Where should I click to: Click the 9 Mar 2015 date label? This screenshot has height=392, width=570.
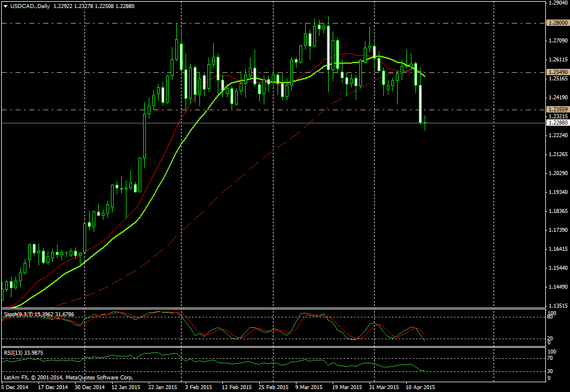click(x=309, y=387)
